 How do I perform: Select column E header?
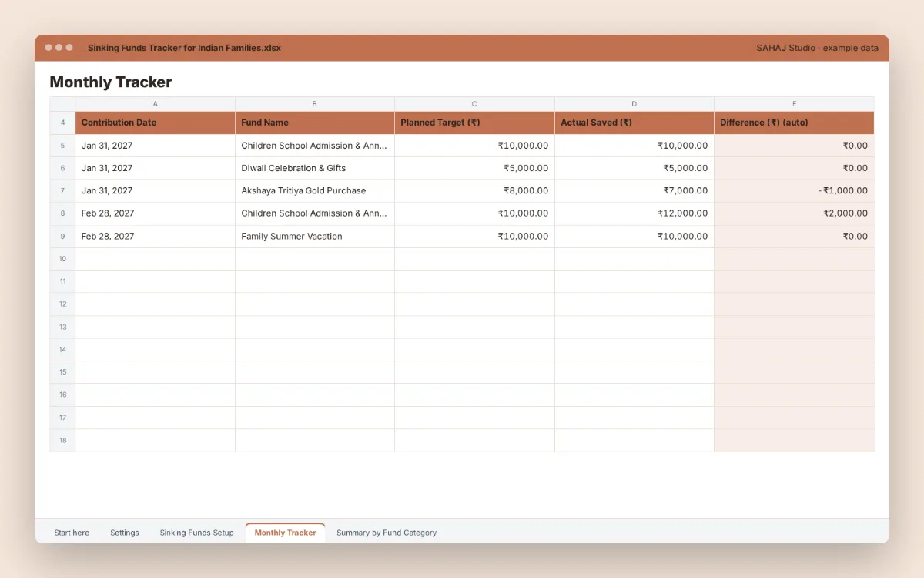tap(795, 103)
